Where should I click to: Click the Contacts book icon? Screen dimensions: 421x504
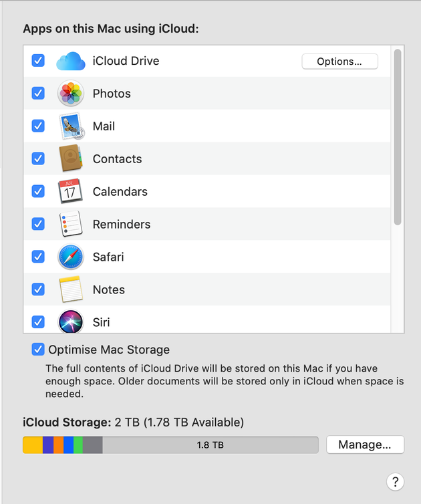point(71,158)
